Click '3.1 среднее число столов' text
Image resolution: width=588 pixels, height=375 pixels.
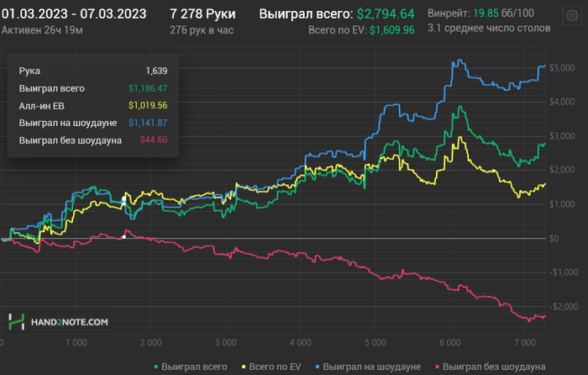coord(489,28)
